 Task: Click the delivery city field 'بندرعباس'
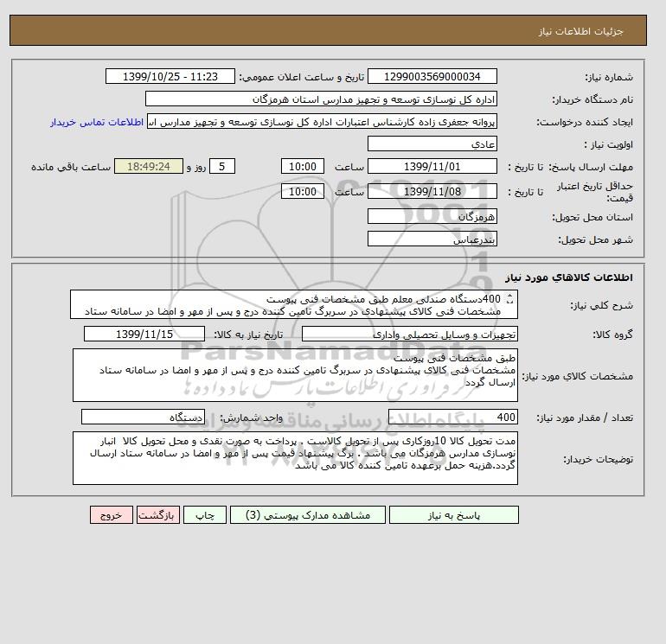pyautogui.click(x=432, y=239)
